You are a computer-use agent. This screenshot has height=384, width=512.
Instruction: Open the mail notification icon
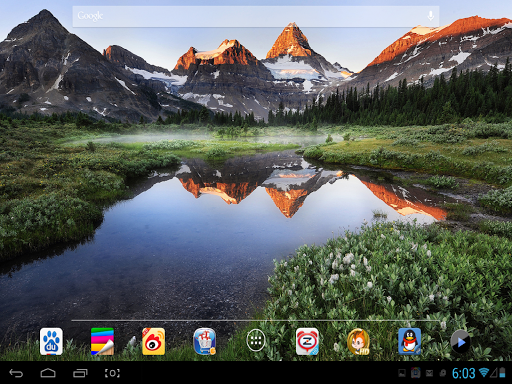[x=429, y=373]
